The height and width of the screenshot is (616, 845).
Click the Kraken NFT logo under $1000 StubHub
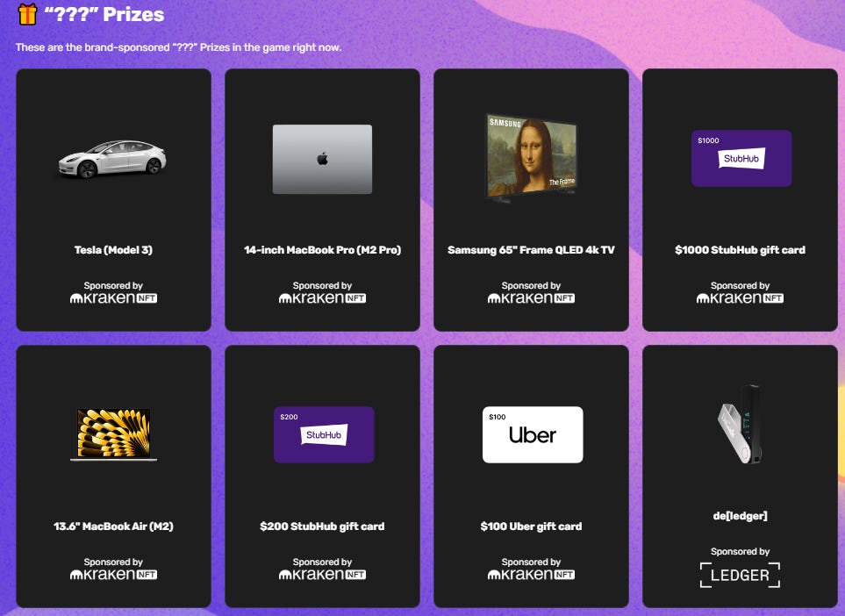tap(740, 298)
